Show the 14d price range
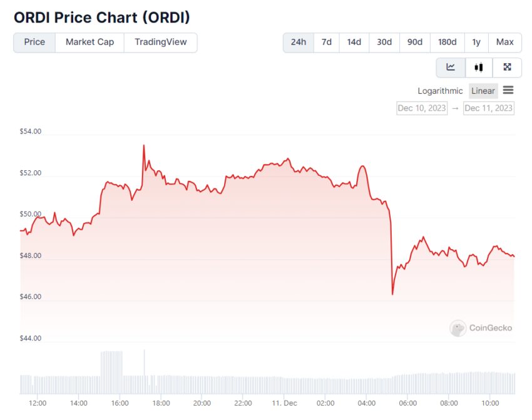The height and width of the screenshot is (420, 532). point(354,43)
